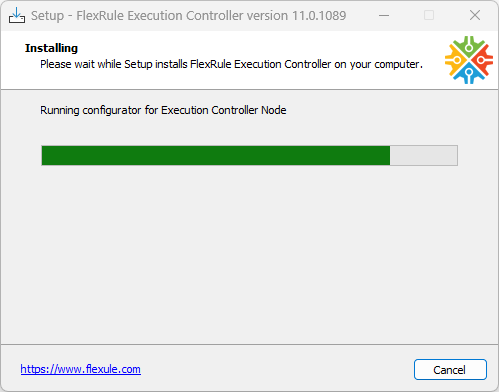Open the https://www.flexule.com link
The height and width of the screenshot is (392, 499).
[x=81, y=369]
